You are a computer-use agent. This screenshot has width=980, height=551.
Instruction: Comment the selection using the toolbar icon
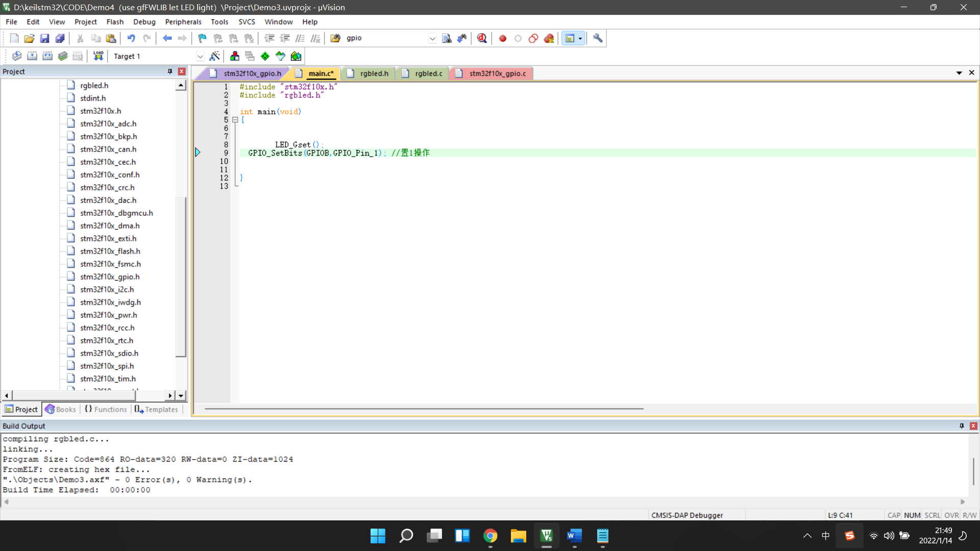click(300, 38)
